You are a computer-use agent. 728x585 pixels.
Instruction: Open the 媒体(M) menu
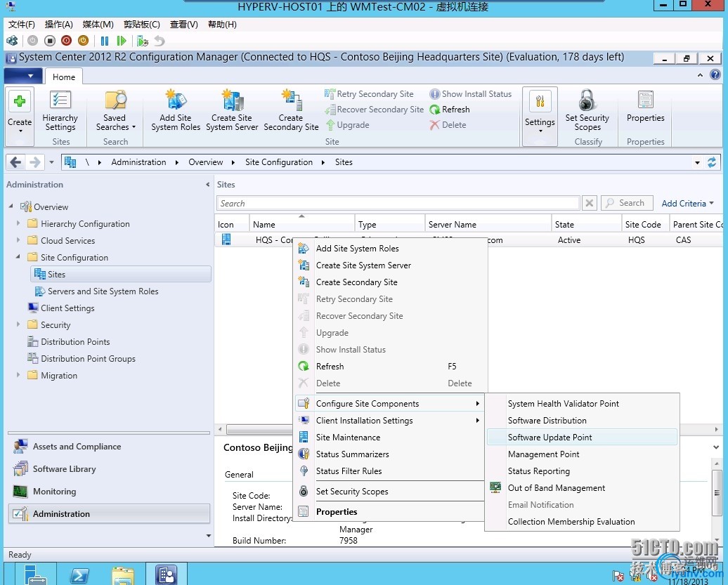pyautogui.click(x=98, y=25)
